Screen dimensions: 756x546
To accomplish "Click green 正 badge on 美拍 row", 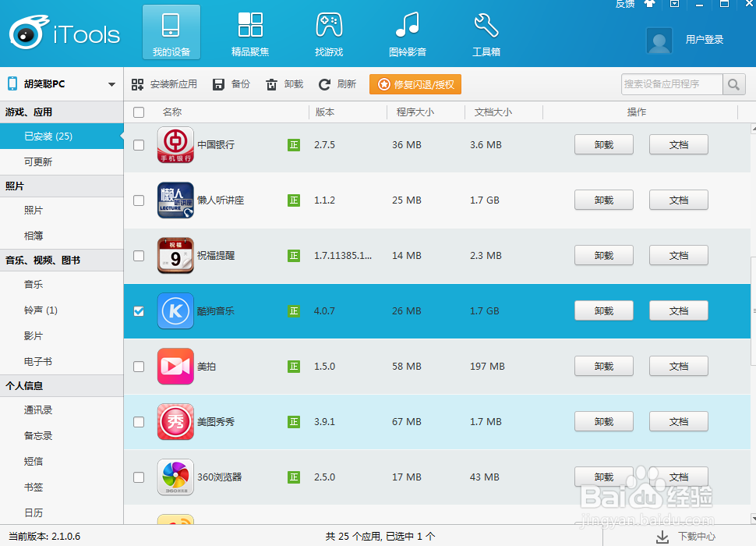I will 294,367.
